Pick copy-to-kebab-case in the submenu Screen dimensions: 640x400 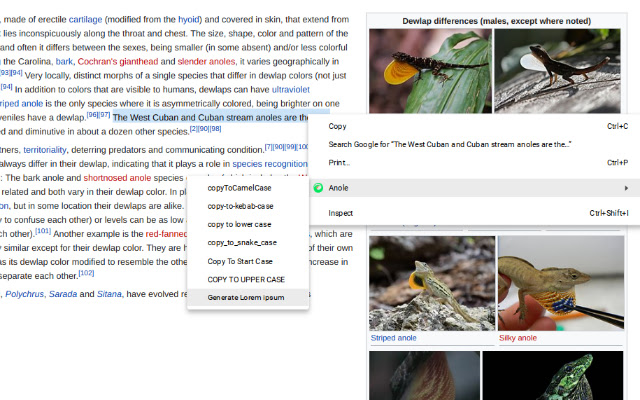coord(241,206)
